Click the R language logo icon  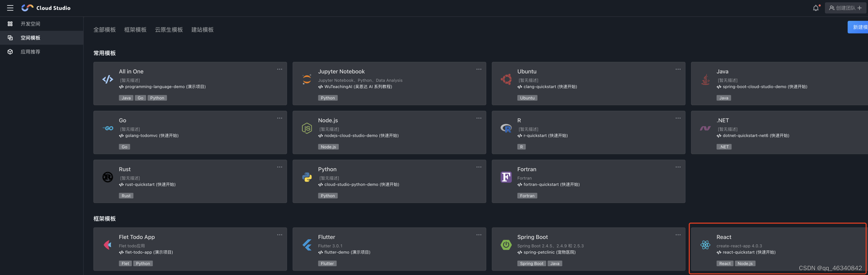click(x=506, y=128)
